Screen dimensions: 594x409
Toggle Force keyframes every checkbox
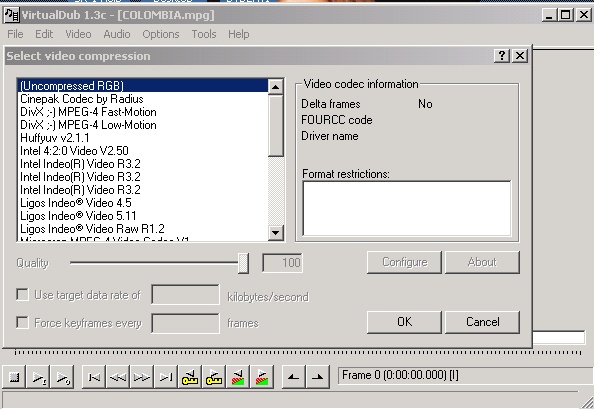pos(22,323)
